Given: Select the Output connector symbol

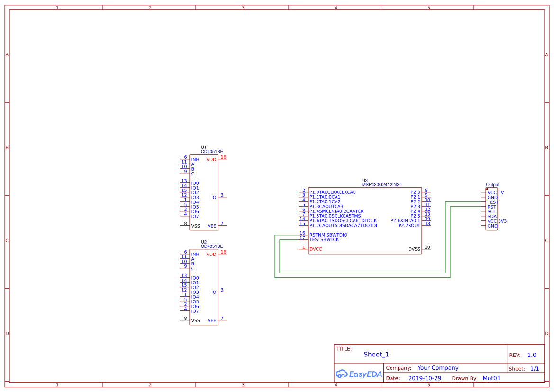Looking at the screenshot, I should click(x=491, y=209).
